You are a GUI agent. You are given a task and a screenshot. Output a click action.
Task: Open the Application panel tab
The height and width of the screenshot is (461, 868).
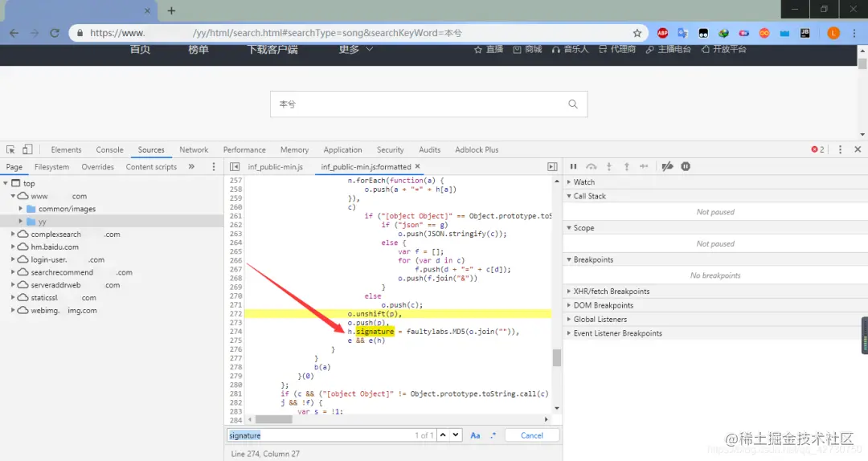pyautogui.click(x=342, y=149)
